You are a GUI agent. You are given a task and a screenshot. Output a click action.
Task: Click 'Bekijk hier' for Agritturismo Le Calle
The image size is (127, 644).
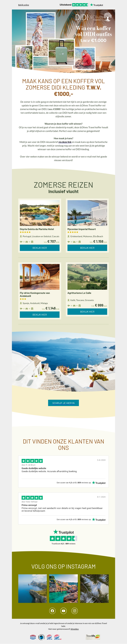87,311
